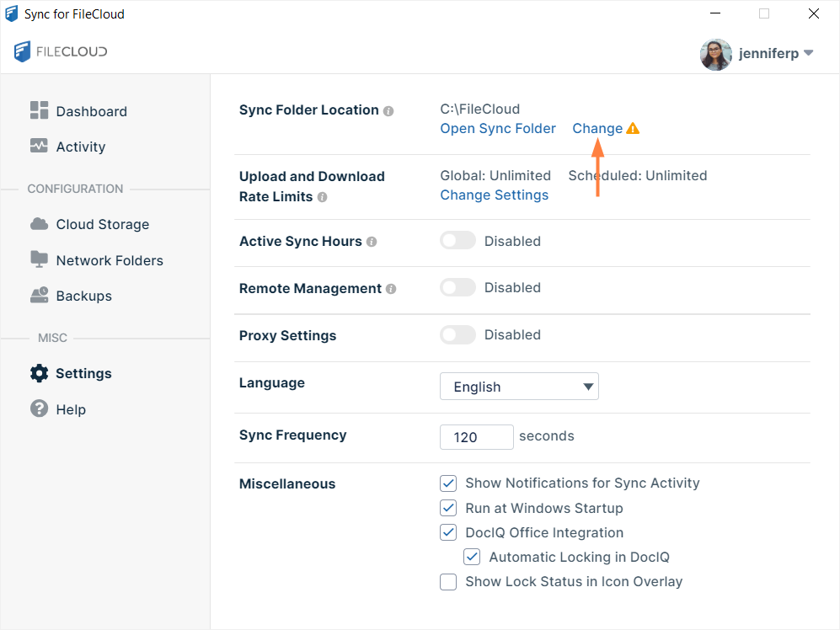
Task: Check Show Lock Status in Icon Overlay
Action: click(x=448, y=582)
